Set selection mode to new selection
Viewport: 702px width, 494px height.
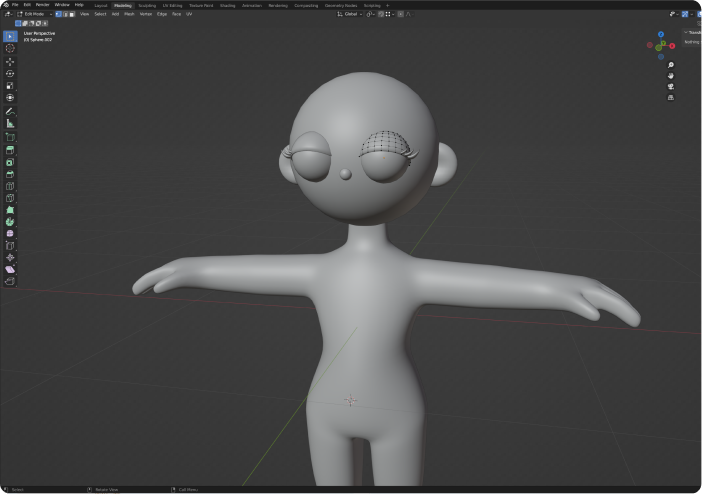coord(18,23)
